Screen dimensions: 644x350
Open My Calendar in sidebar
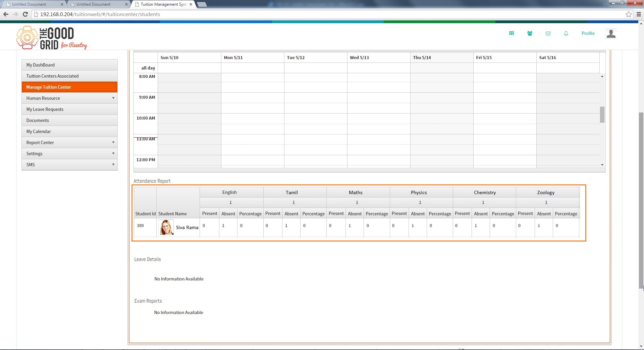[69, 131]
